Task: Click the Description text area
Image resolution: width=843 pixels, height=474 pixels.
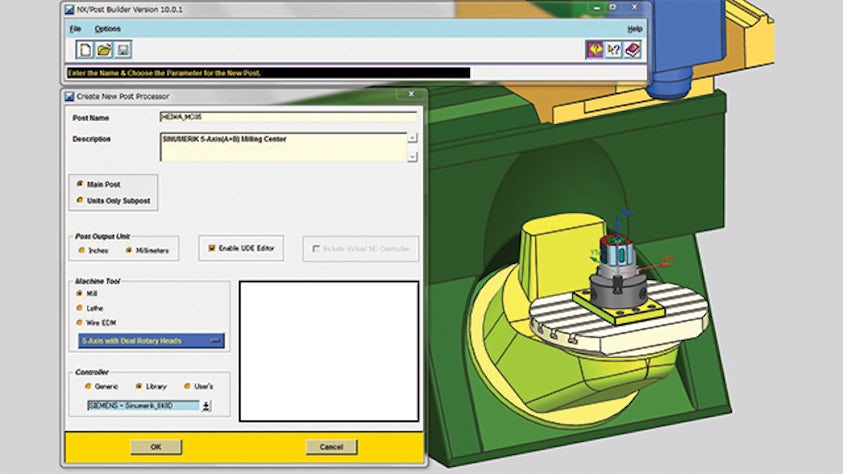Action: [283, 147]
